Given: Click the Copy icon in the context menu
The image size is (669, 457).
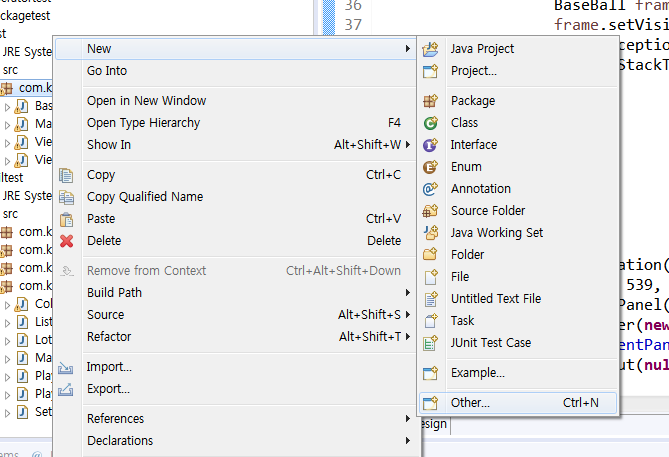Looking at the screenshot, I should tap(66, 175).
